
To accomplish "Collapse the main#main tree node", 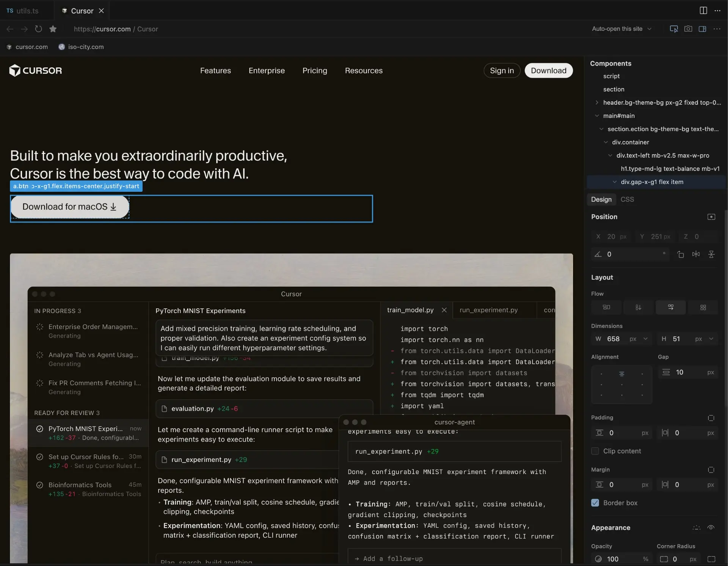I will (598, 116).
